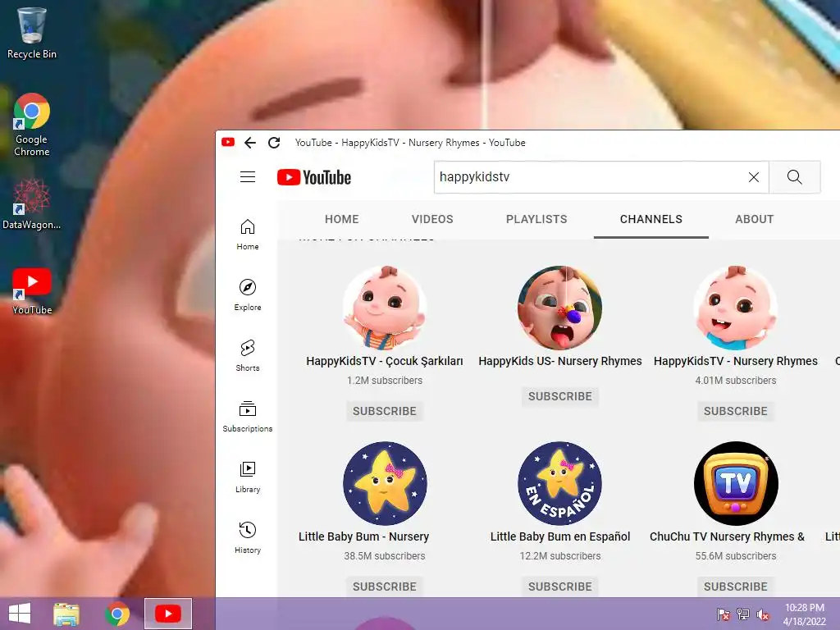Click the 38.5M subscribers text

pyautogui.click(x=385, y=556)
